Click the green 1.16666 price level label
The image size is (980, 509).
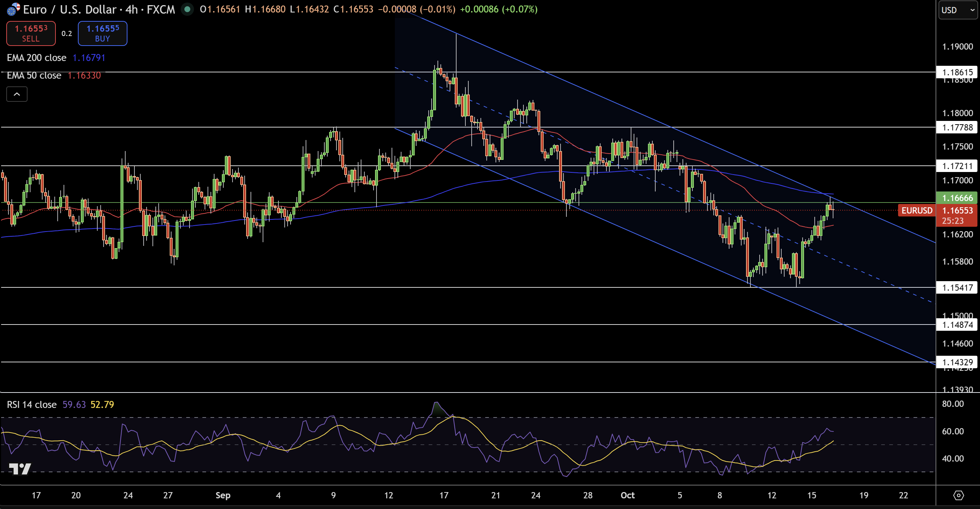(x=957, y=198)
